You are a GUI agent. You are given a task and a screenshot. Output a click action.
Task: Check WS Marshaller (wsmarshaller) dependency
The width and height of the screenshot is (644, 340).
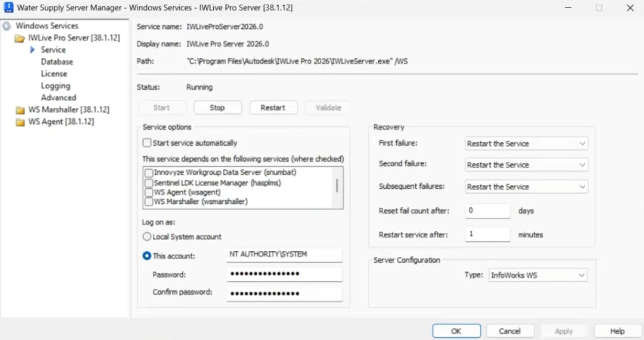pyautogui.click(x=149, y=201)
